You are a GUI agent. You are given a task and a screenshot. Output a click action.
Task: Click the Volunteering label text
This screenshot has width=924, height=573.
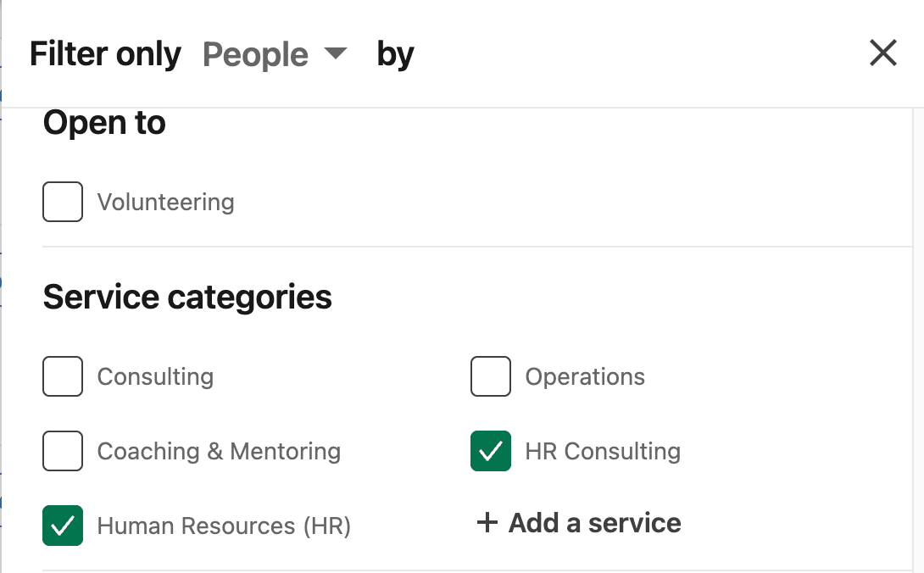tap(165, 203)
